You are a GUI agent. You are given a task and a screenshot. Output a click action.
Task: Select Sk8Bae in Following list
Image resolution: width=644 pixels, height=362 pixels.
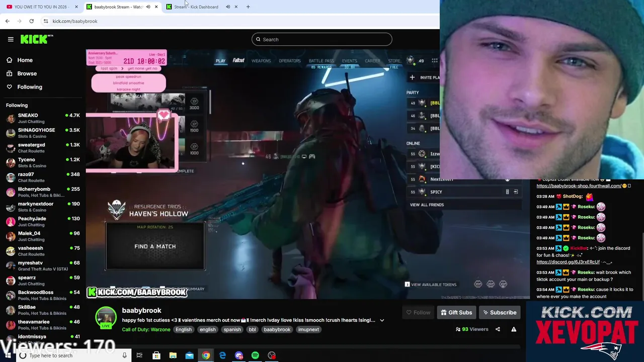tap(43, 310)
